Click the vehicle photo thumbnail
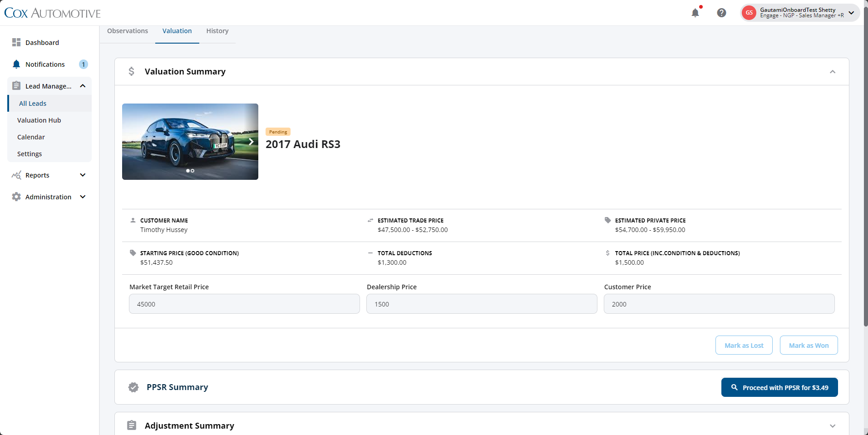This screenshot has width=868, height=435. (190, 142)
